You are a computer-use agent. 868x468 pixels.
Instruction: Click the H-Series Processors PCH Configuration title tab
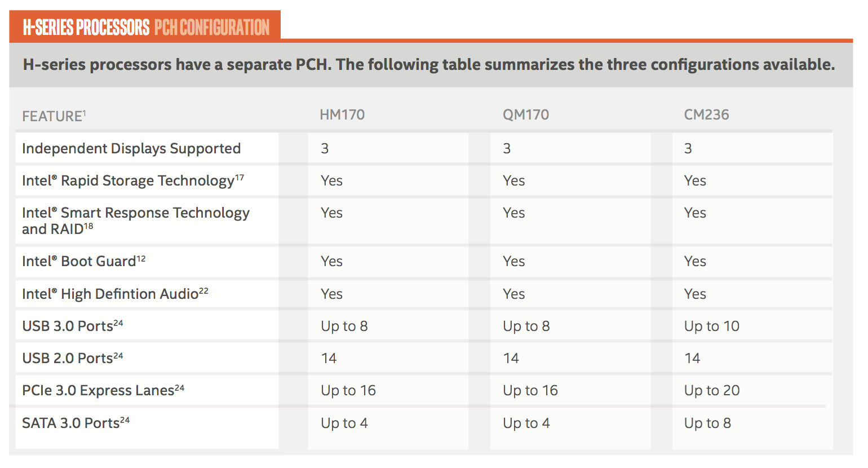pos(145,27)
